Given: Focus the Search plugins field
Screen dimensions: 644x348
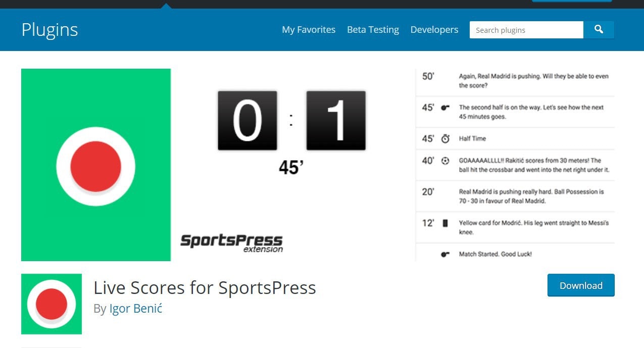Looking at the screenshot, I should [526, 30].
